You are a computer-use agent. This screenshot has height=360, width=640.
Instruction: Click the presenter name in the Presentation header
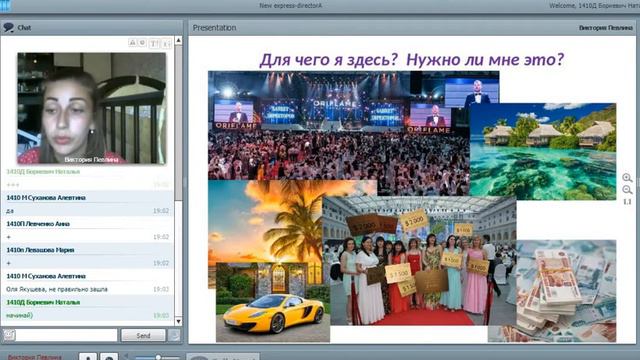605,28
